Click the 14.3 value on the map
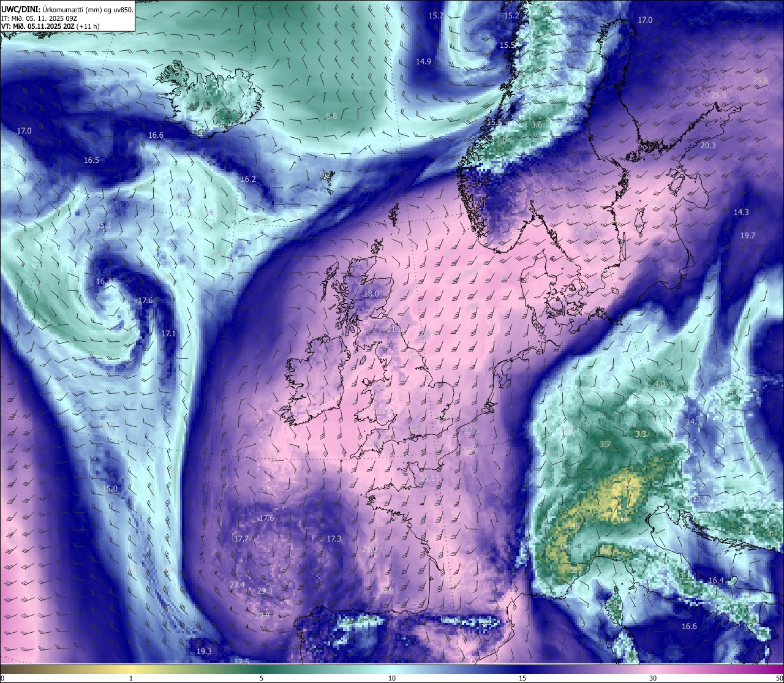Image resolution: width=784 pixels, height=683 pixels. pyautogui.click(x=741, y=212)
